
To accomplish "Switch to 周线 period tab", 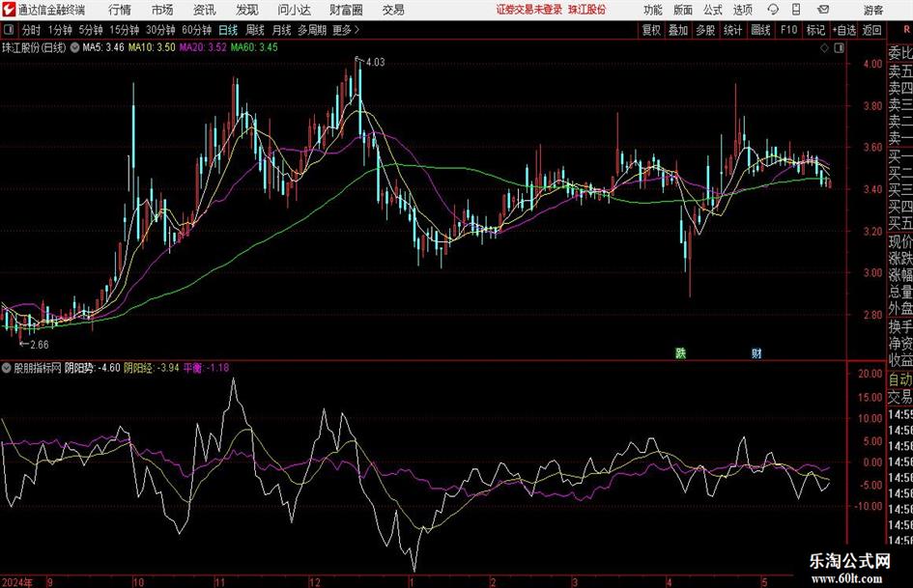I will (x=254, y=30).
